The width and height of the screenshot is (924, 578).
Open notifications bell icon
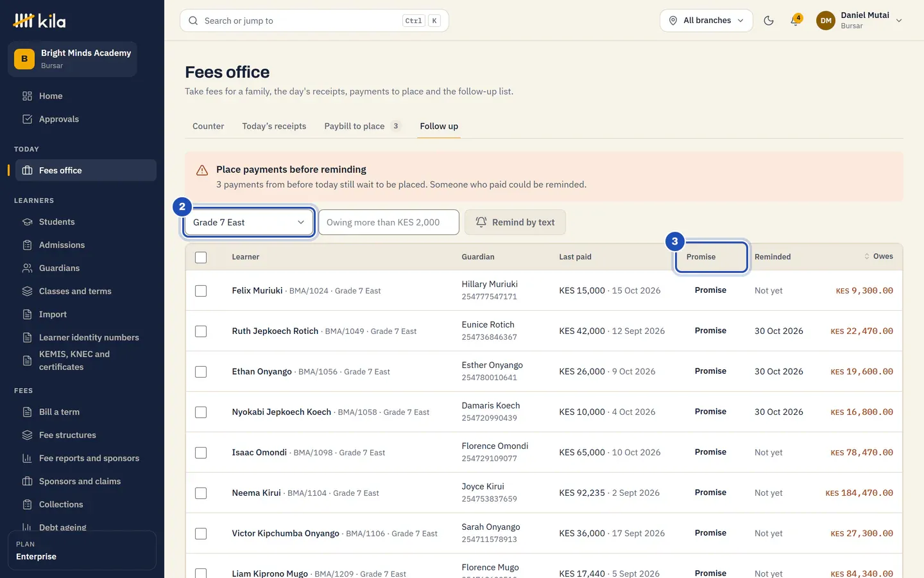tap(796, 21)
